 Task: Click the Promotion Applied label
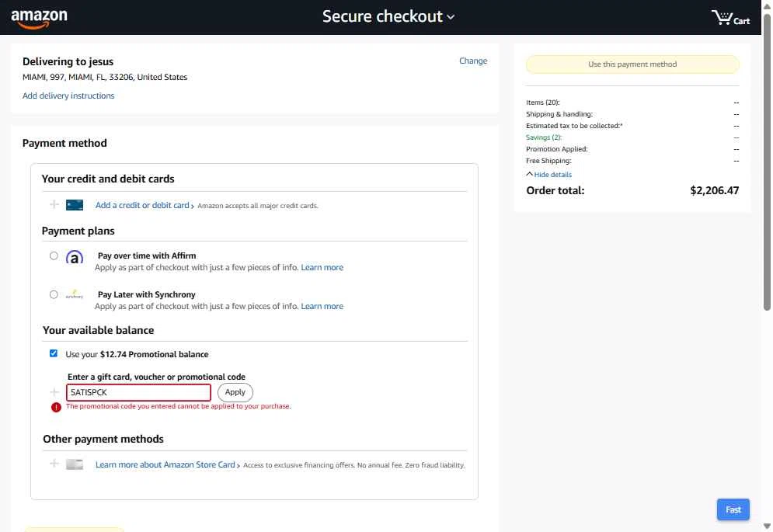556,149
